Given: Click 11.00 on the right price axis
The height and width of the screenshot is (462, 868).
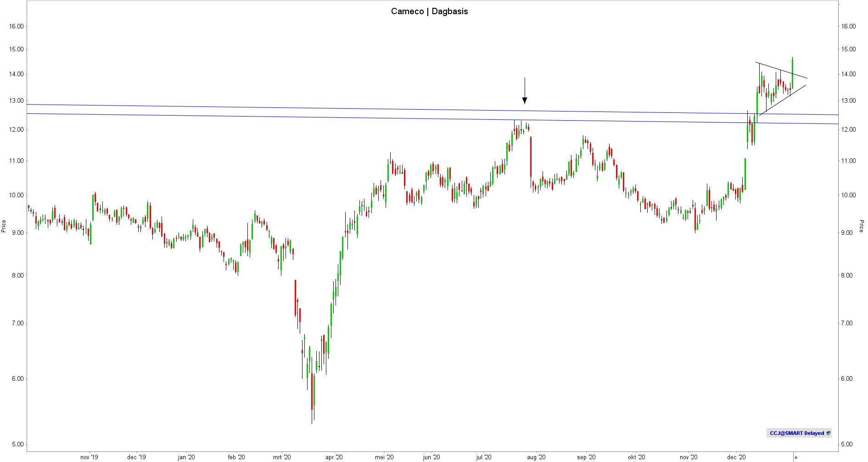Looking at the screenshot, I should coord(848,161).
